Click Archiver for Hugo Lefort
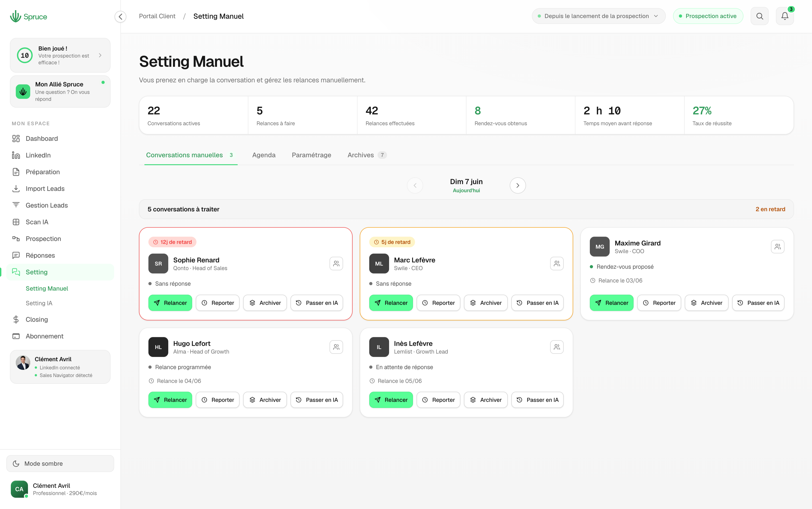The width and height of the screenshot is (812, 509). (x=265, y=400)
